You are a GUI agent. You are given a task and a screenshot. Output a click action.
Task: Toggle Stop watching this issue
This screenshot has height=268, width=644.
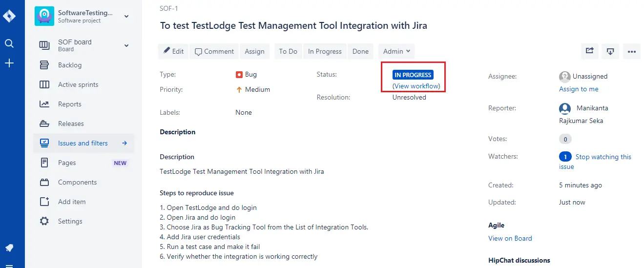point(595,162)
